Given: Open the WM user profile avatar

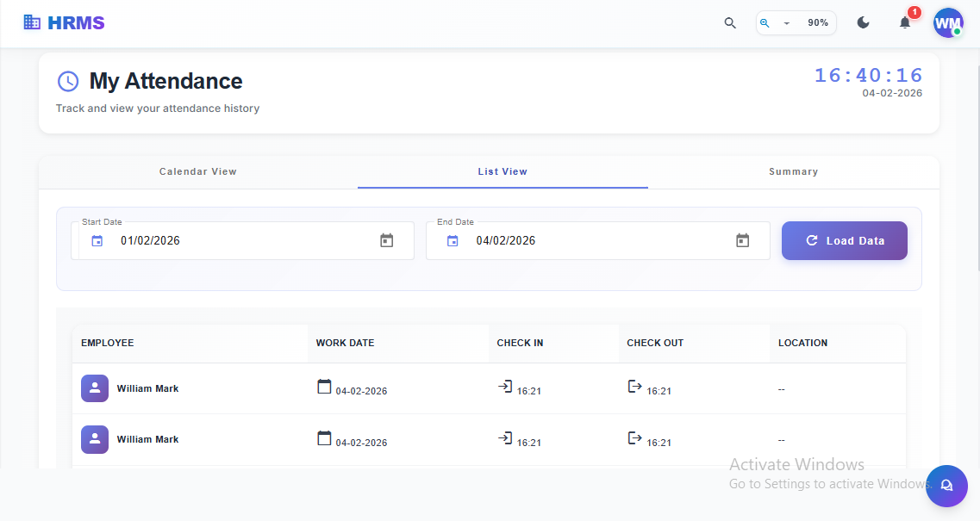Looking at the screenshot, I should (948, 23).
